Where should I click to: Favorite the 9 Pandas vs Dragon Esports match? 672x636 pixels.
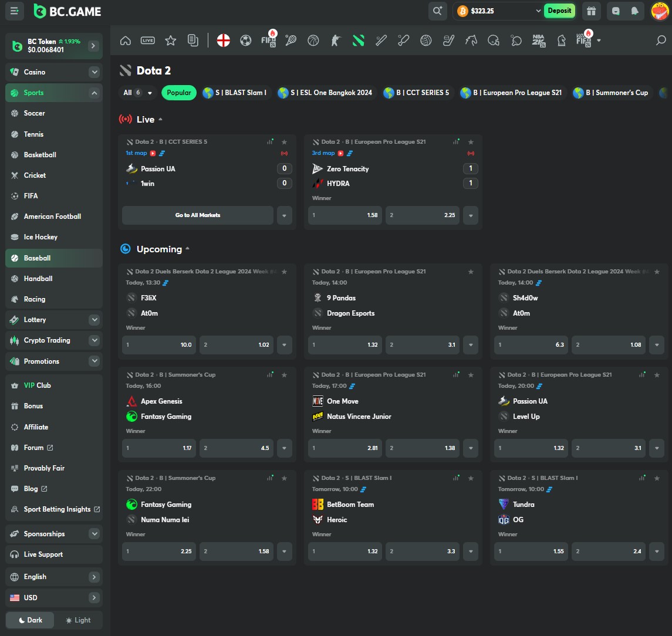[471, 272]
